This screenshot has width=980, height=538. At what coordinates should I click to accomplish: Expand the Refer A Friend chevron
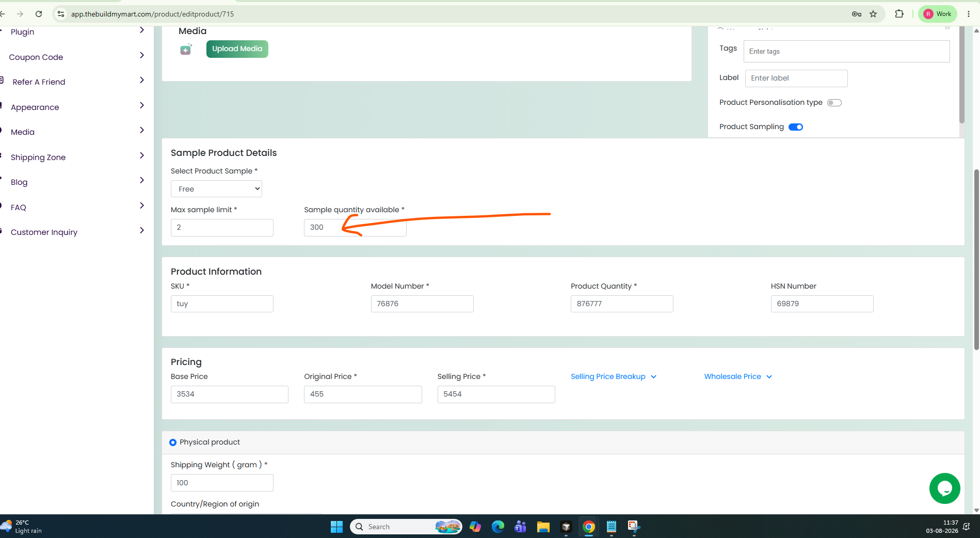[142, 80]
